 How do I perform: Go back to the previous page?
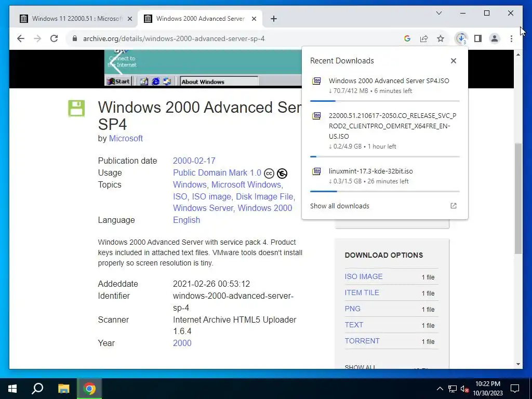pos(21,38)
